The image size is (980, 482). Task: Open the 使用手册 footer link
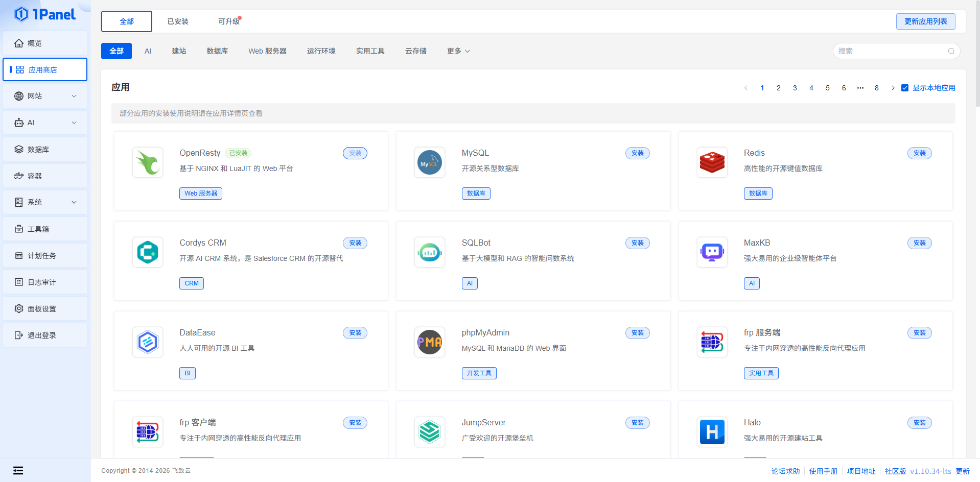pyautogui.click(x=823, y=471)
